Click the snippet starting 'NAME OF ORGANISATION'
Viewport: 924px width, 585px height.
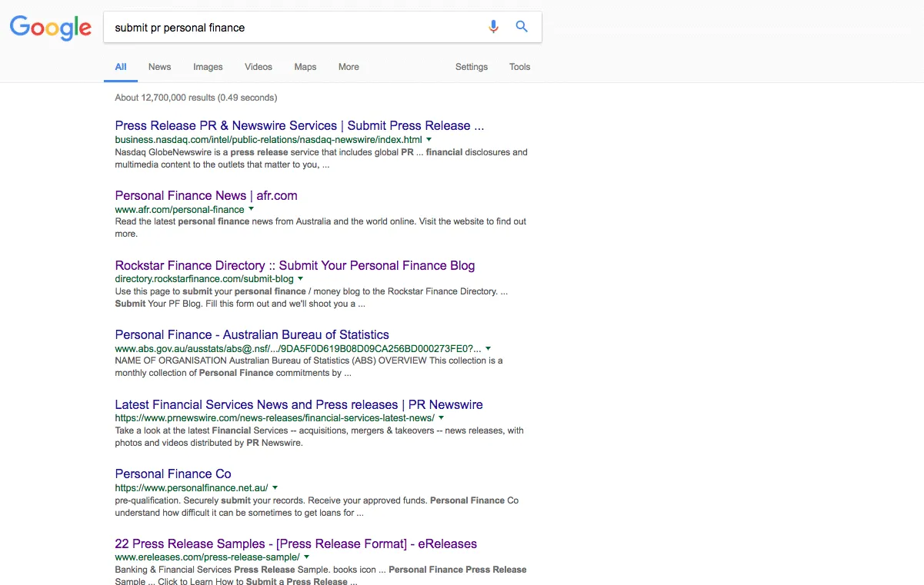point(309,367)
